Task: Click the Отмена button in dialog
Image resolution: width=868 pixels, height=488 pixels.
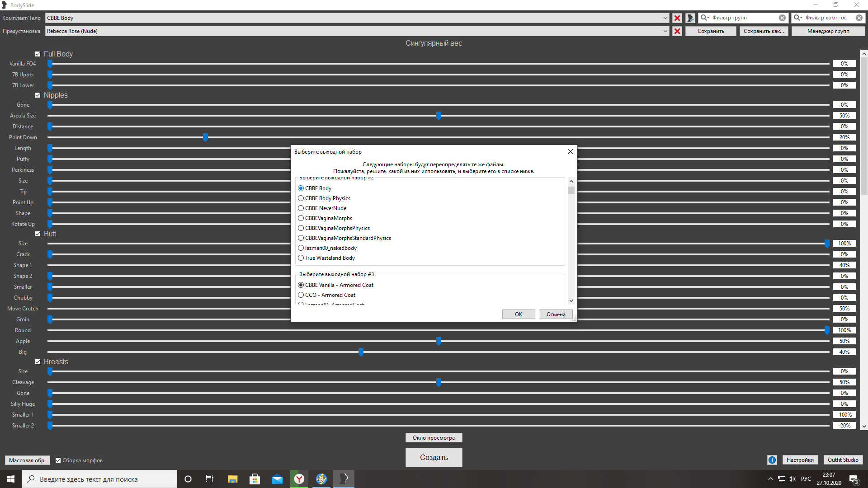Action: (556, 314)
